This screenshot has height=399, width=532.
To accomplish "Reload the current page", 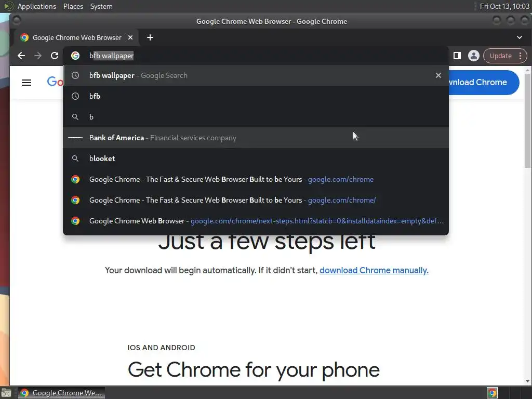I will click(x=54, y=56).
